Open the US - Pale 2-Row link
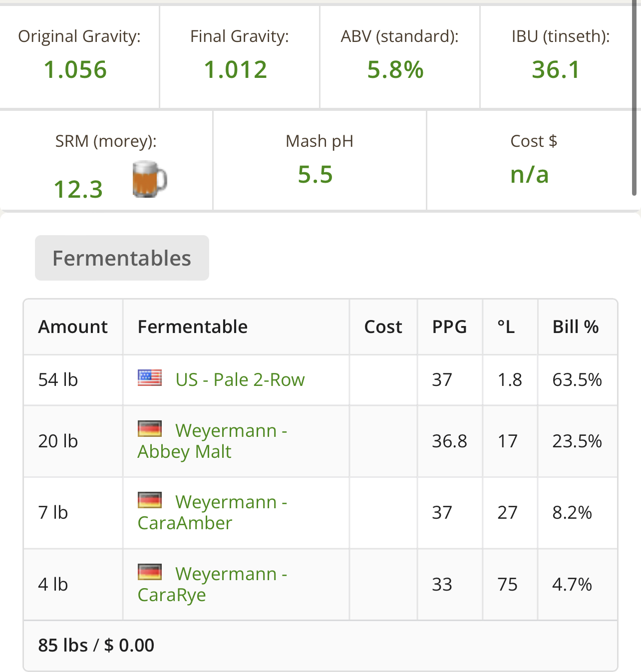Screen dimensions: 641x672 pos(240,380)
